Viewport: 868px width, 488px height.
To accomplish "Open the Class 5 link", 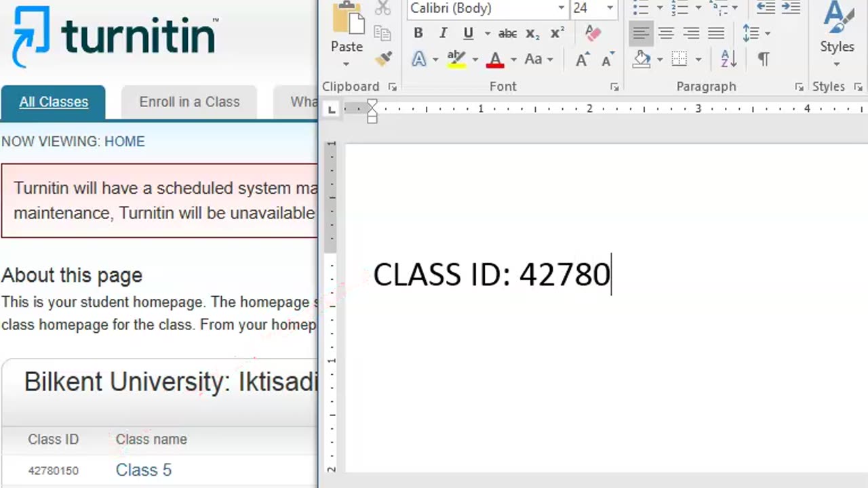I will 144,470.
